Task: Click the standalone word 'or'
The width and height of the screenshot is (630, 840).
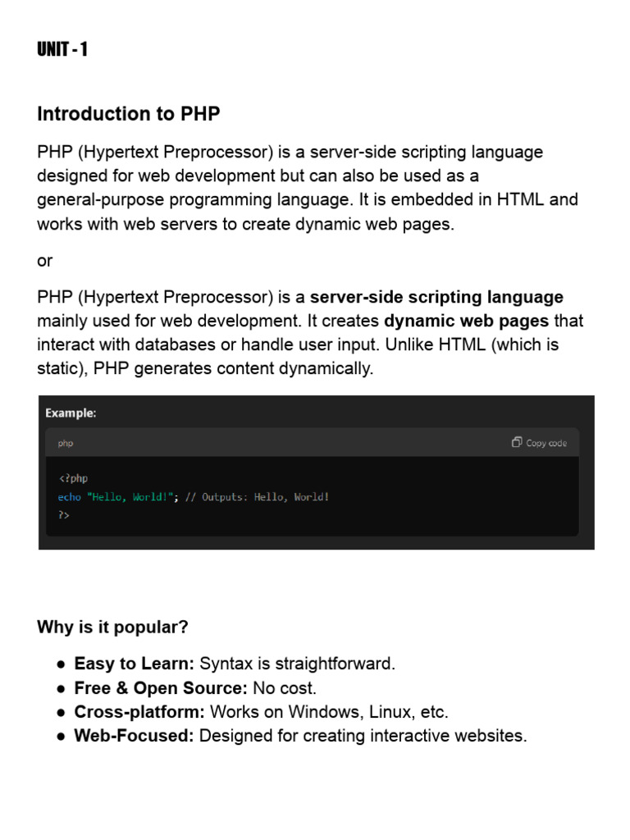Action: click(x=44, y=261)
